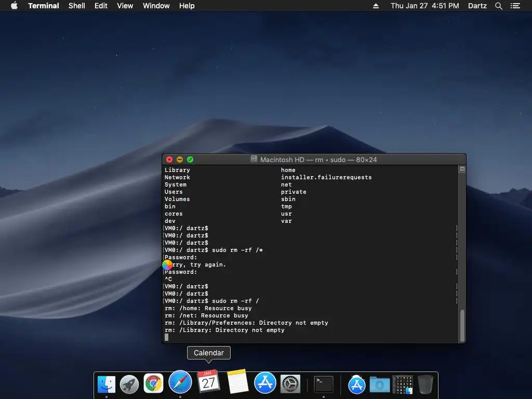This screenshot has width=532, height=399.
Task: Open the Notes app in dock
Action: click(x=237, y=381)
